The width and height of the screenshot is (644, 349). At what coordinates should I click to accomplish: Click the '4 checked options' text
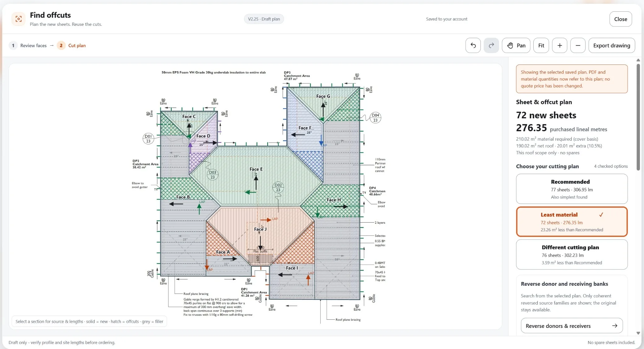(x=611, y=166)
